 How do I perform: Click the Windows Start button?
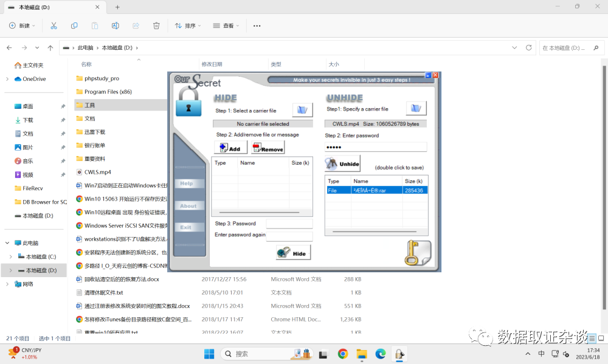point(209,354)
